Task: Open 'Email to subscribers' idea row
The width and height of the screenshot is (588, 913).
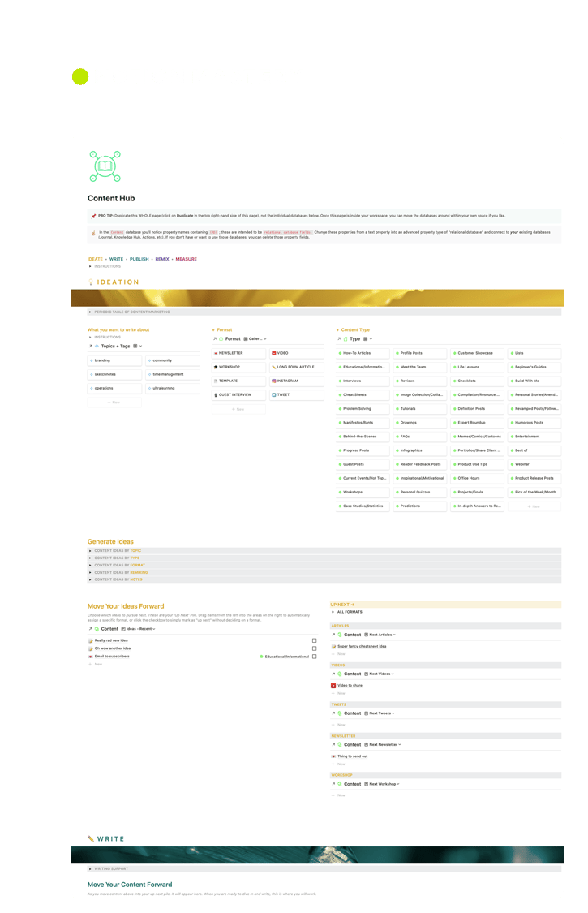Action: tap(112, 657)
